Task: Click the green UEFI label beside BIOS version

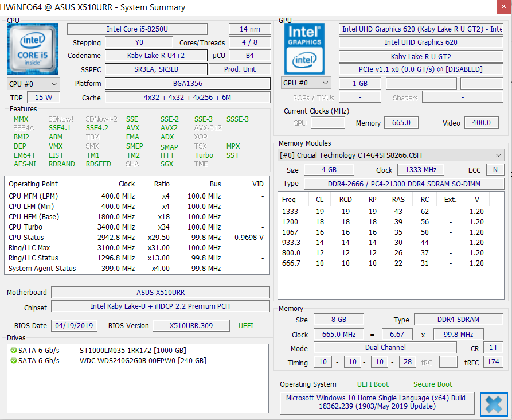Action: click(x=246, y=325)
